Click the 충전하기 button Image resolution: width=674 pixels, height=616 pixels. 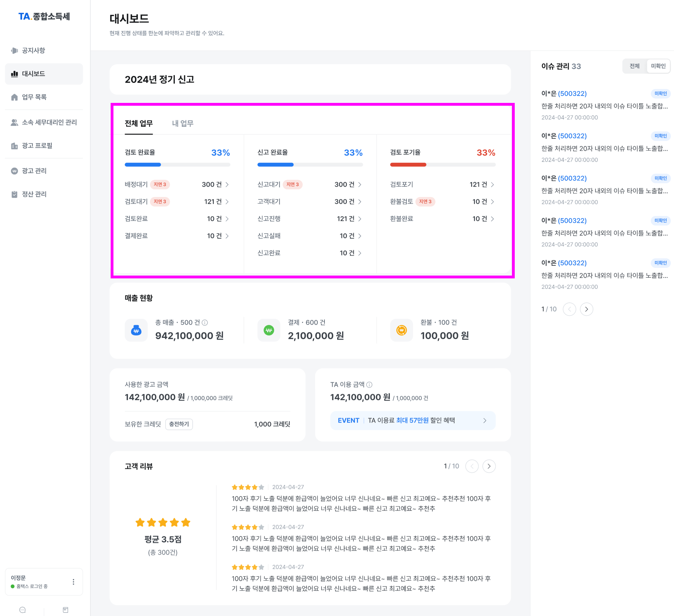(179, 424)
